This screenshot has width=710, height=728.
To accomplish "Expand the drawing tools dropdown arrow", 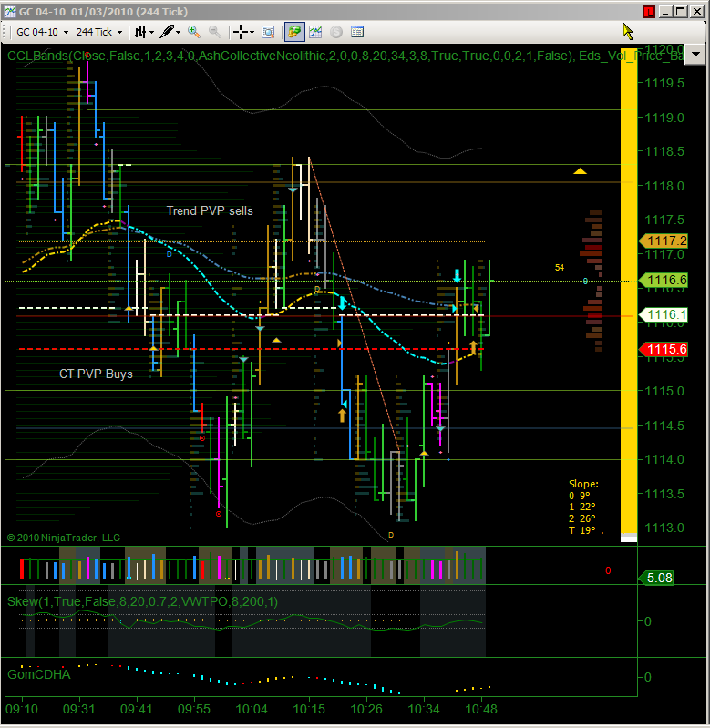I will (x=179, y=33).
